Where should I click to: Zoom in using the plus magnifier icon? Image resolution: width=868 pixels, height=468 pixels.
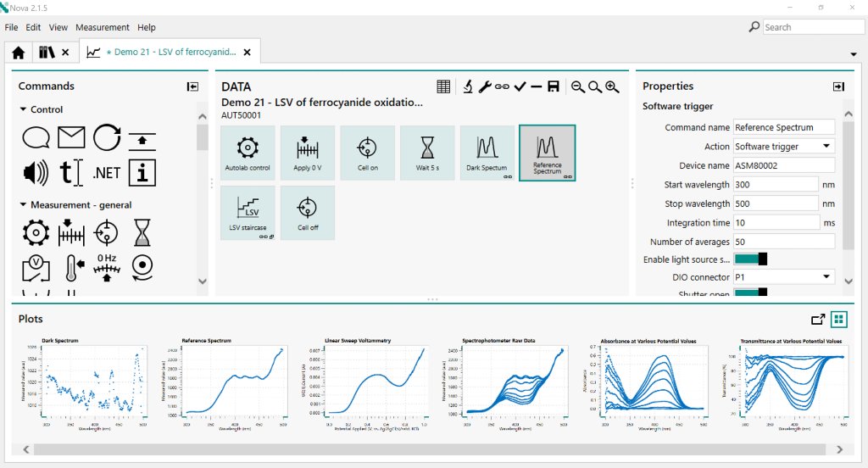coord(612,87)
